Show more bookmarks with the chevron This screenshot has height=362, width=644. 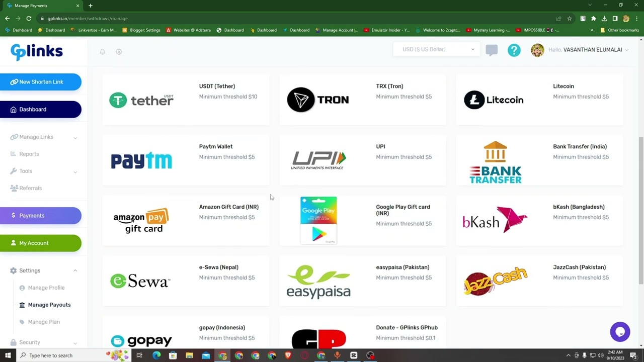[x=592, y=30]
